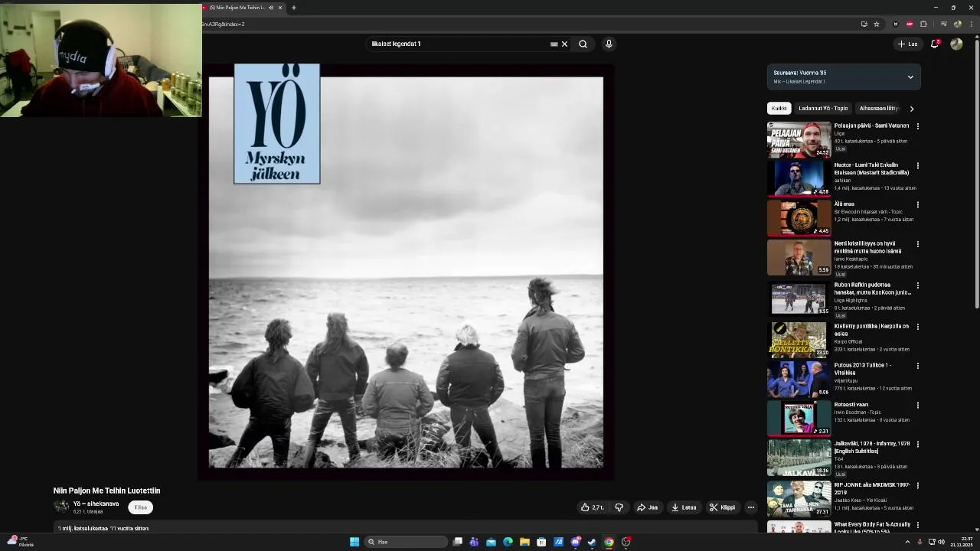Open Discord from the taskbar
The height and width of the screenshot is (551, 980).
tap(575, 542)
